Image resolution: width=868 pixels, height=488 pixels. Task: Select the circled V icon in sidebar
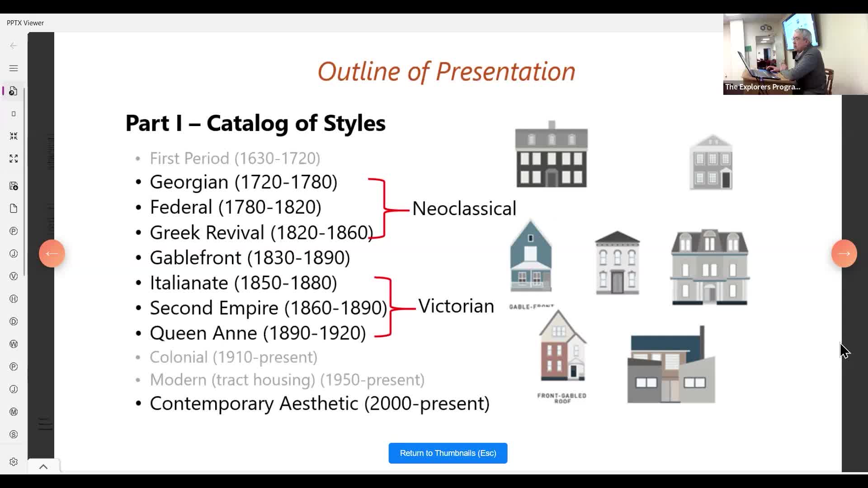[x=14, y=276]
